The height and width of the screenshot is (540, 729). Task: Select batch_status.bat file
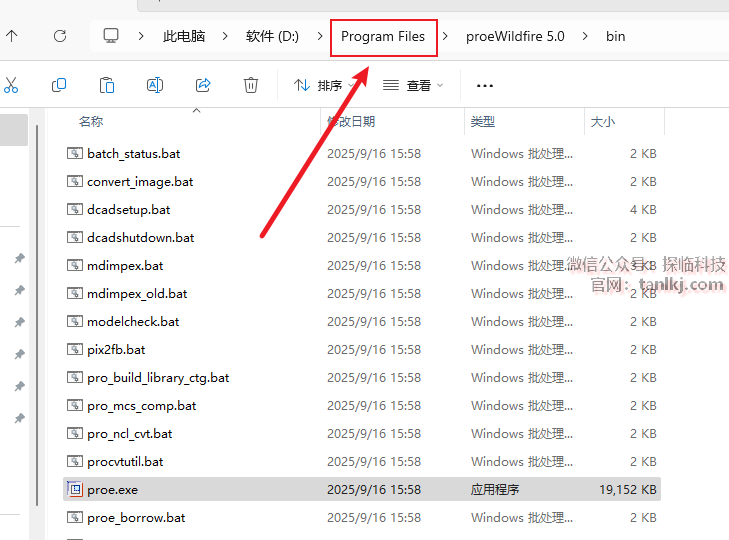click(x=362, y=153)
